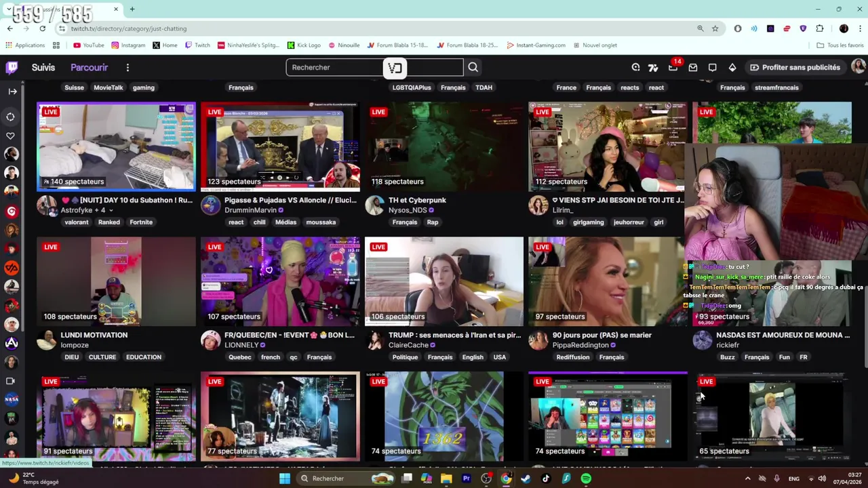Open the 65 spectateurs stream thumbnail
Screen dimensions: 868x488
tap(772, 416)
